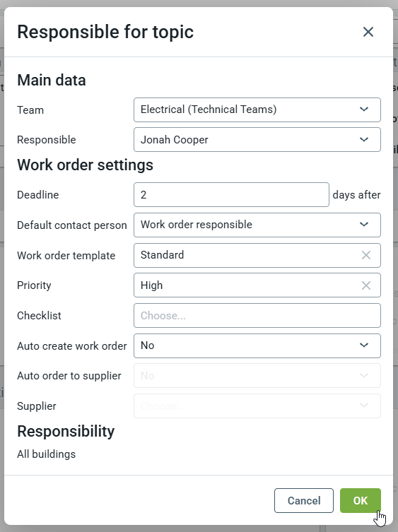Click the High priority field

pos(257,285)
